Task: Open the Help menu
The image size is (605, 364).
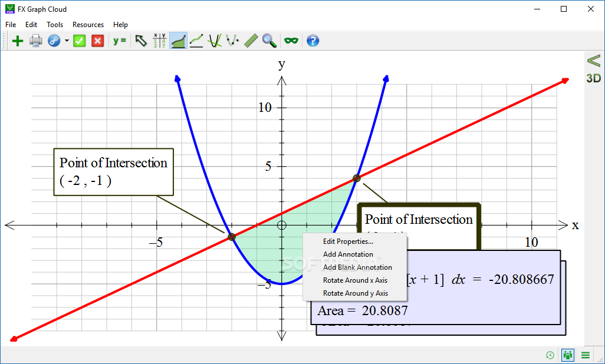Action: [120, 25]
